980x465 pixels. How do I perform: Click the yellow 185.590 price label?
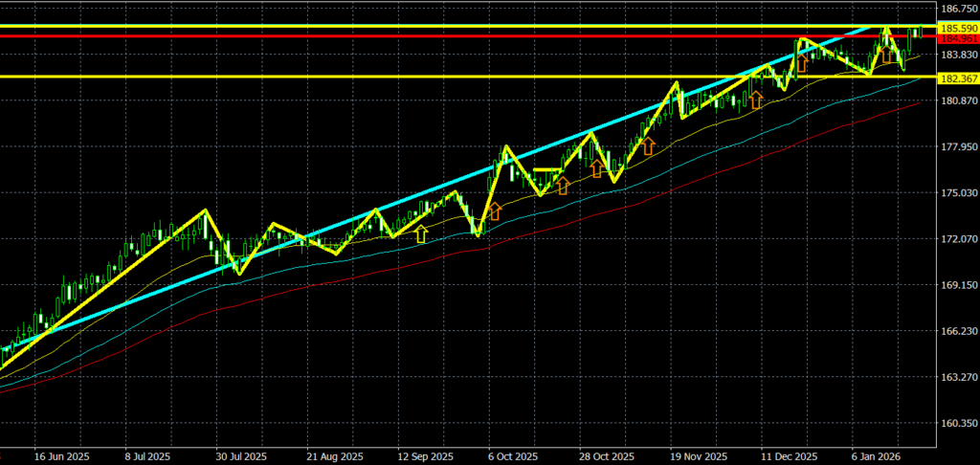point(958,29)
